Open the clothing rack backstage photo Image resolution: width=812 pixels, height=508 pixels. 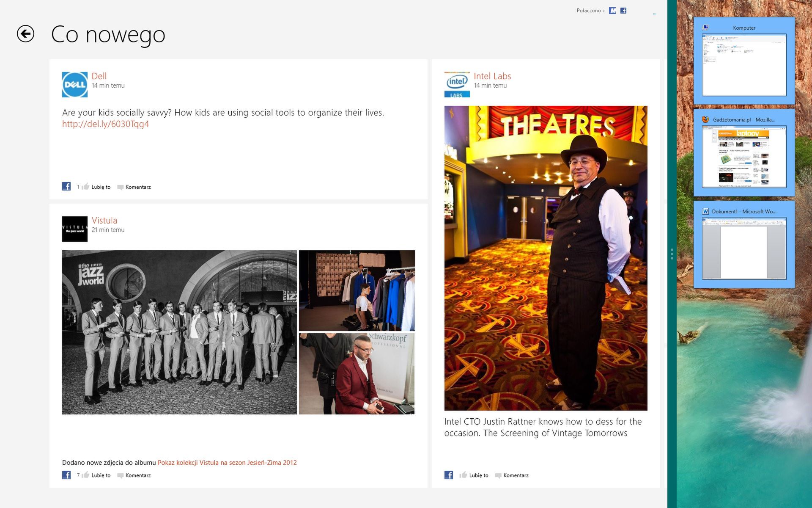tap(357, 290)
